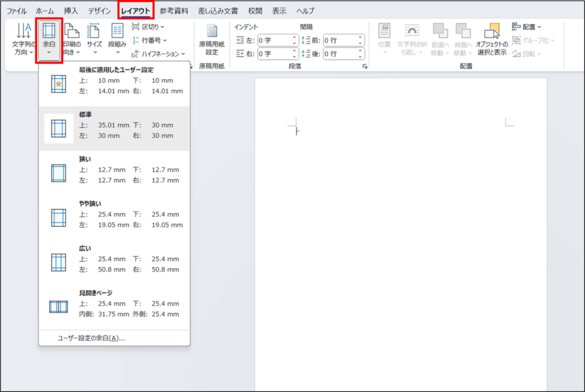Switch to the デザイン tab
This screenshot has width=585, height=392.
(99, 11)
